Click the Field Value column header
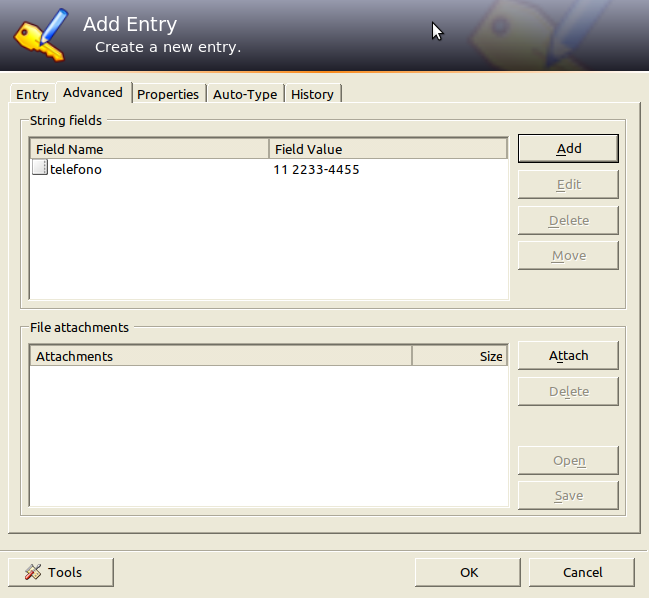Screen dimensions: 649x598 (388, 149)
